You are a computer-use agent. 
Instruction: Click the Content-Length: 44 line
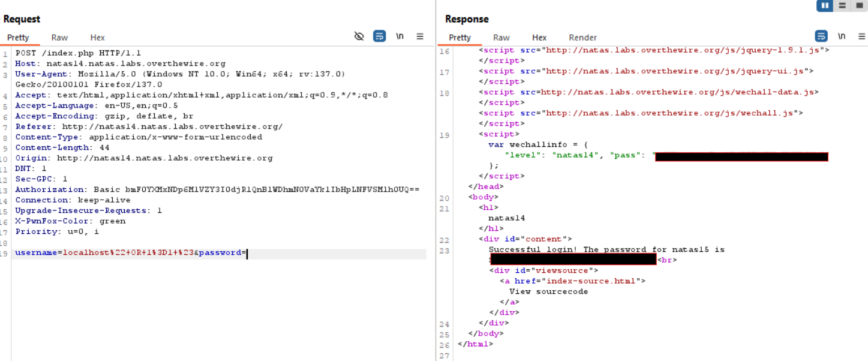62,148
